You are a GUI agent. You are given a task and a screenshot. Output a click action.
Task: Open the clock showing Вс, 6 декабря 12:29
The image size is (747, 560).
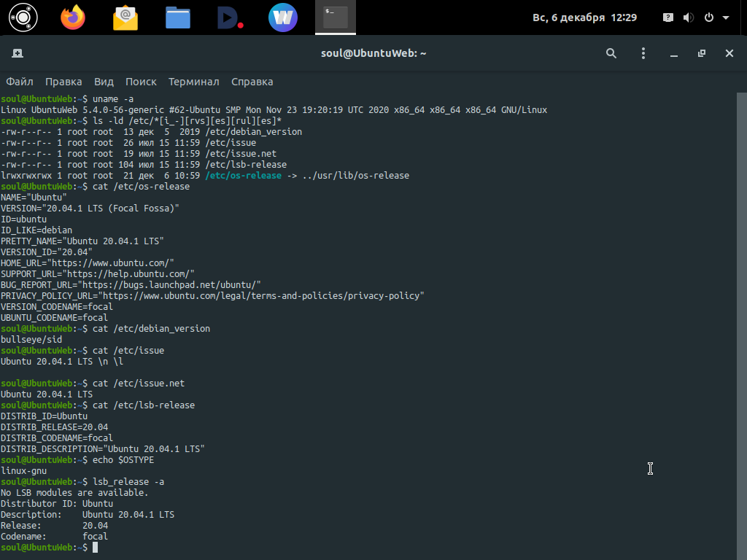coord(584,17)
